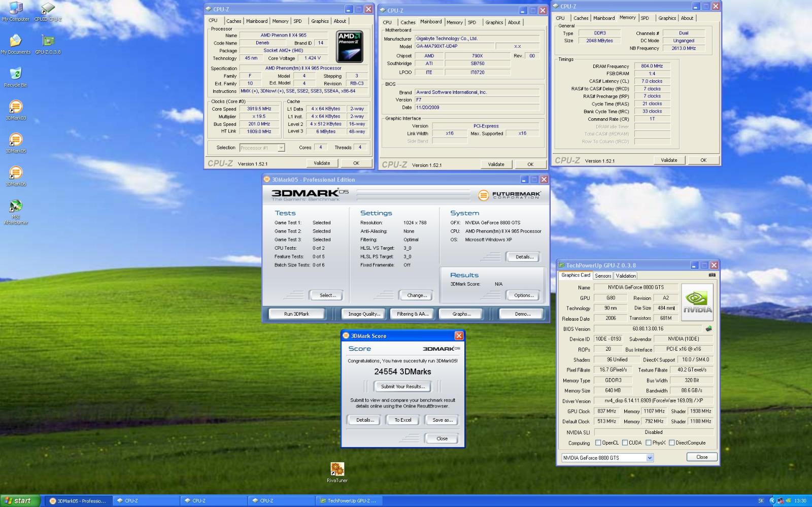812x507 pixels.
Task: Click the GA-MA790XT-UD4P model field
Action: click(x=455, y=46)
